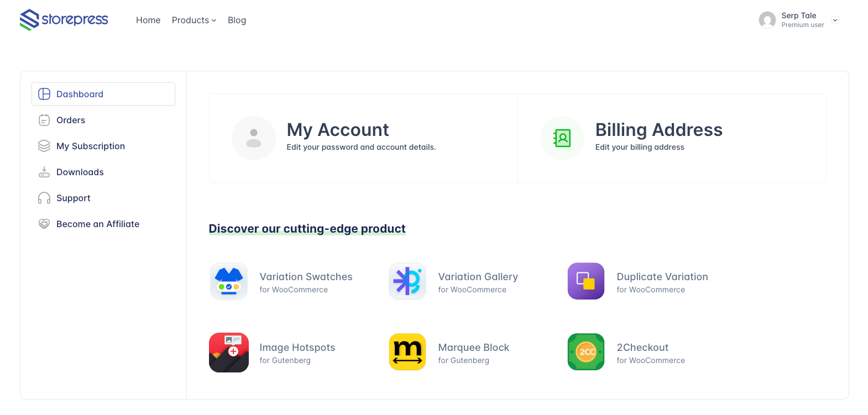Image resolution: width=868 pixels, height=415 pixels.
Task: Open the Blog menu item
Action: click(x=237, y=20)
